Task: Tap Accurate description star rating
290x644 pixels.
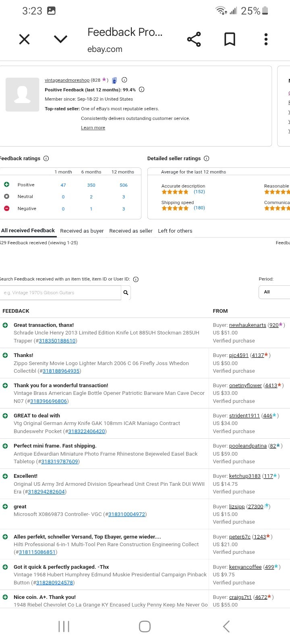Action: tap(175, 192)
